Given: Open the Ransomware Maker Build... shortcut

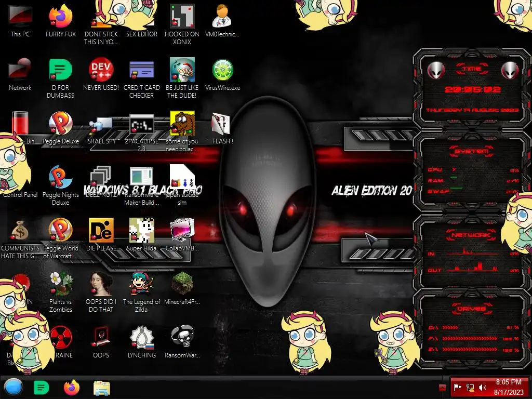Looking at the screenshot, I should pyautogui.click(x=141, y=185).
